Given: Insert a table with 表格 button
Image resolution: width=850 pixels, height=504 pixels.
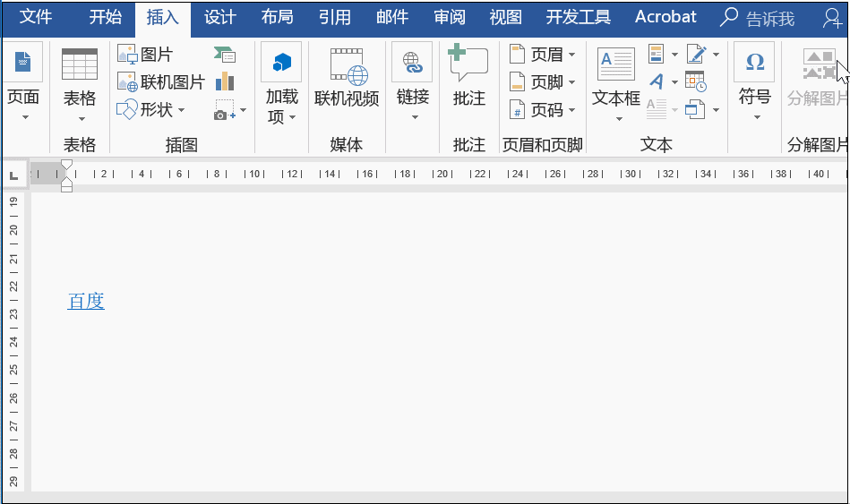Looking at the screenshot, I should (x=80, y=85).
